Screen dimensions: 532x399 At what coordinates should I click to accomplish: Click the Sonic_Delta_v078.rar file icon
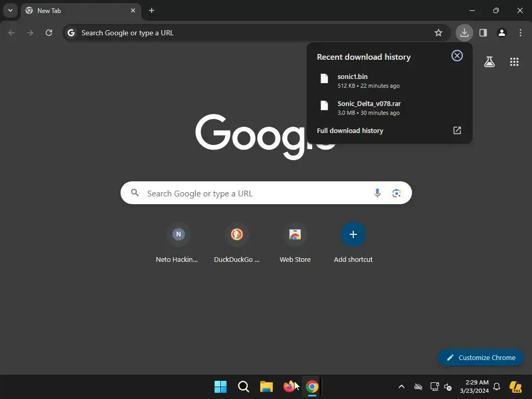coord(324,105)
